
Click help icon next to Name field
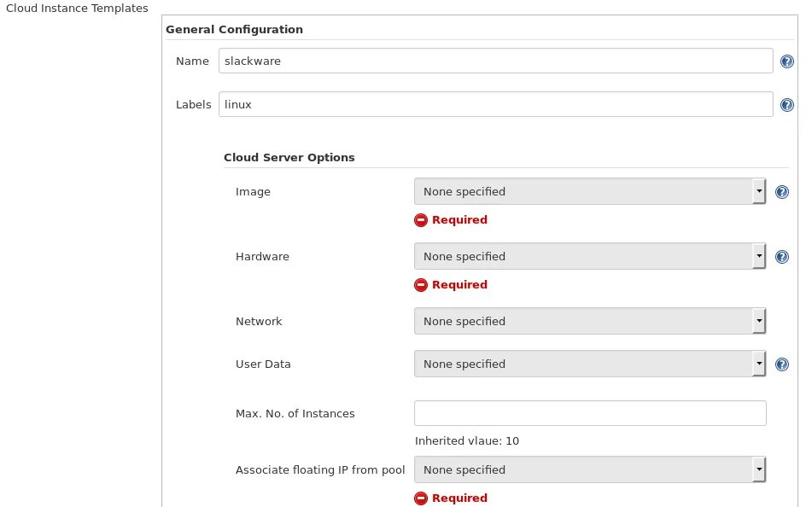tap(788, 61)
